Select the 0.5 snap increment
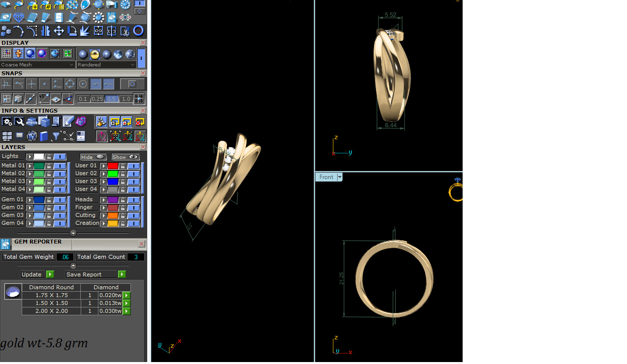 112,99
